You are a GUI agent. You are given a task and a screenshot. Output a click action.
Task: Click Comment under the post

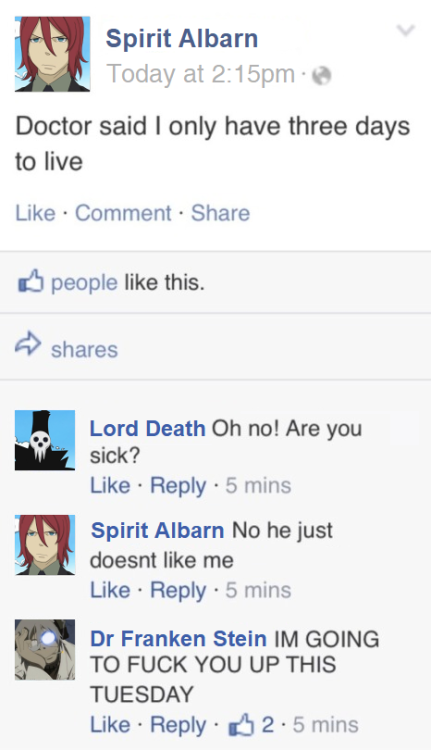123,213
